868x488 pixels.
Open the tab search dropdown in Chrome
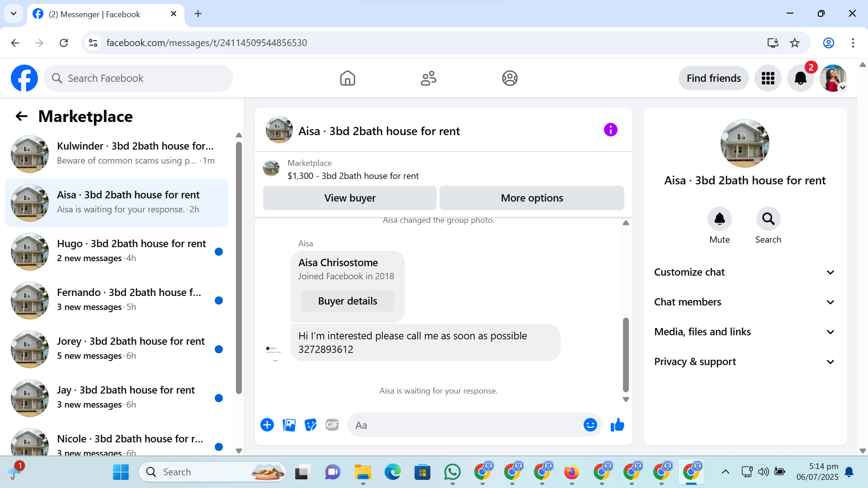(x=14, y=14)
